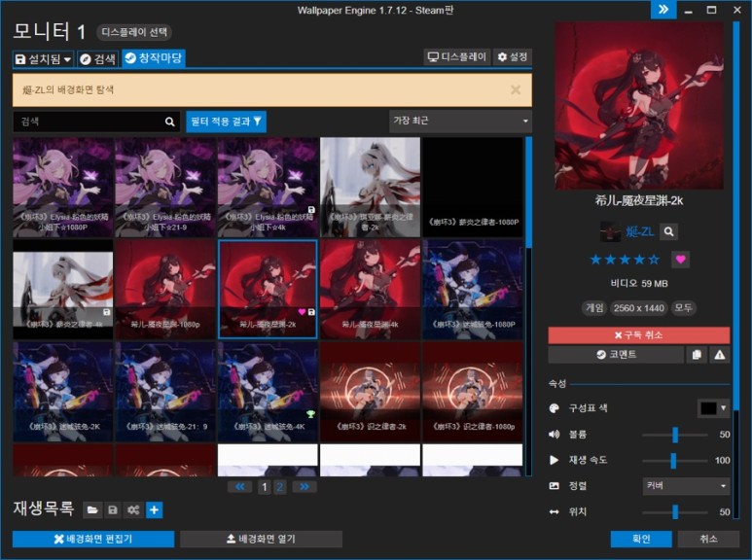This screenshot has height=560, width=752.
Task: Report wallpaper warning triangle icon
Action: point(719,355)
